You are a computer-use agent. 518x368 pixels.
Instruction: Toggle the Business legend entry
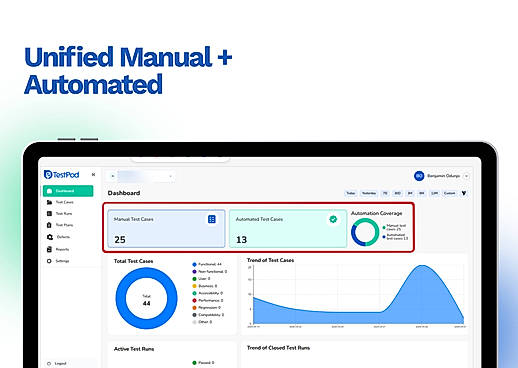(204, 286)
